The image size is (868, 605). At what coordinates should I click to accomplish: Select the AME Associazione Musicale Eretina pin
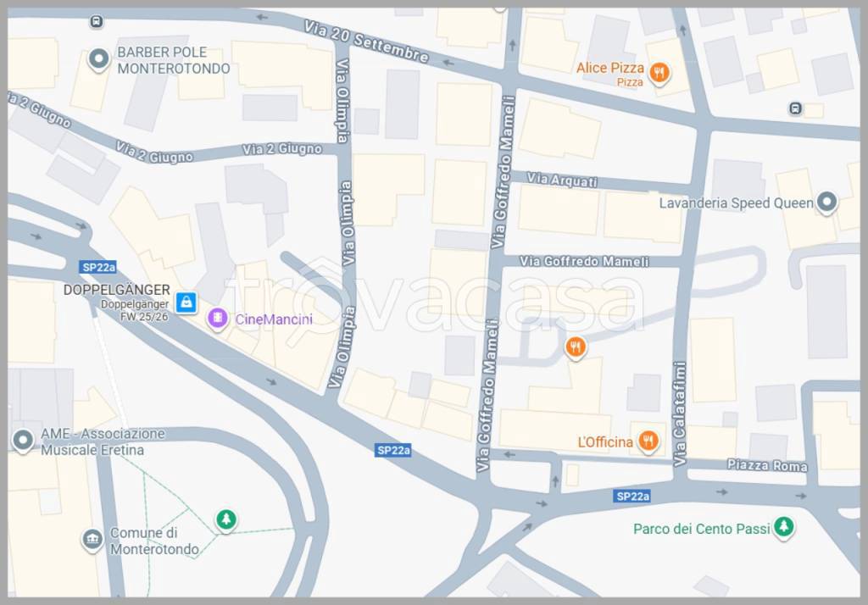23,441
